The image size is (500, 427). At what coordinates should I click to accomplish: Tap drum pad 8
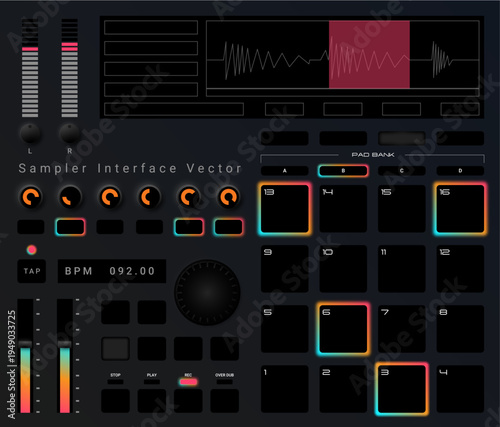pos(460,329)
